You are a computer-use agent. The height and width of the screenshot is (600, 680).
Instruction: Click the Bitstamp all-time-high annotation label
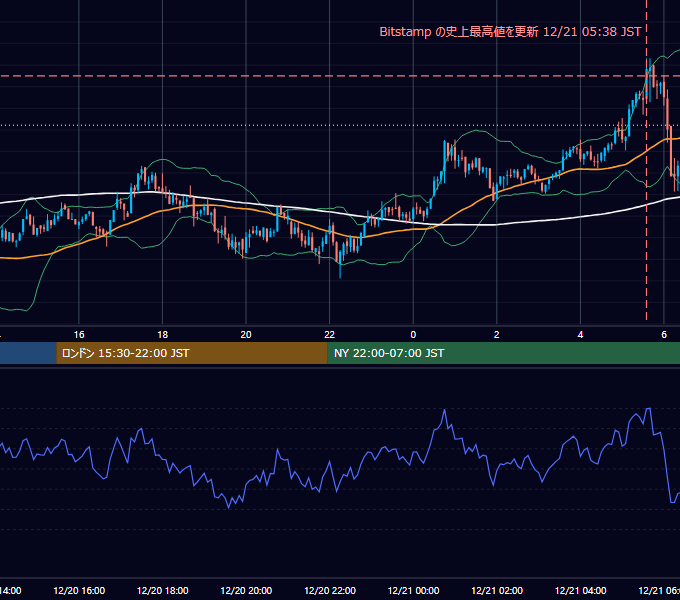pyautogui.click(x=510, y=32)
